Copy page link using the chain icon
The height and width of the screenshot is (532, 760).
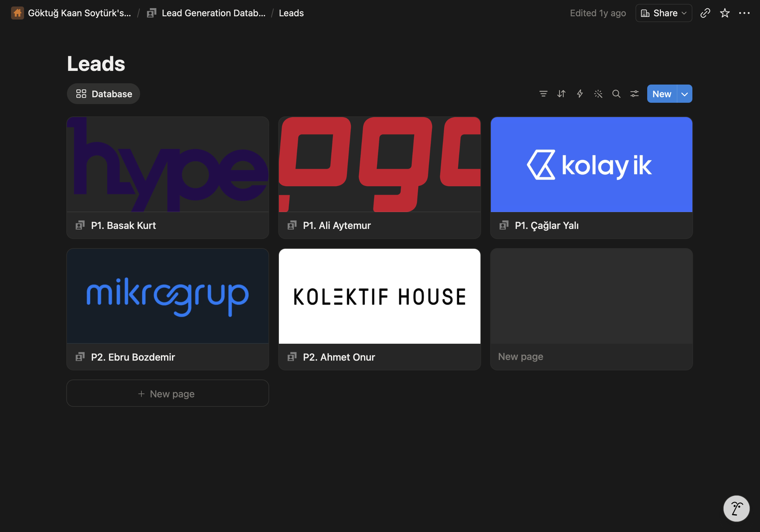705,13
